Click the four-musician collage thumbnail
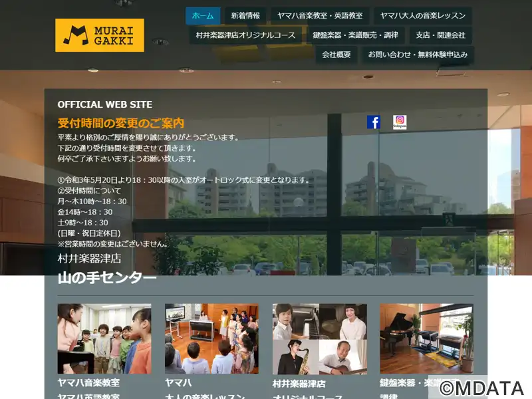The height and width of the screenshot is (399, 532). click(320, 339)
